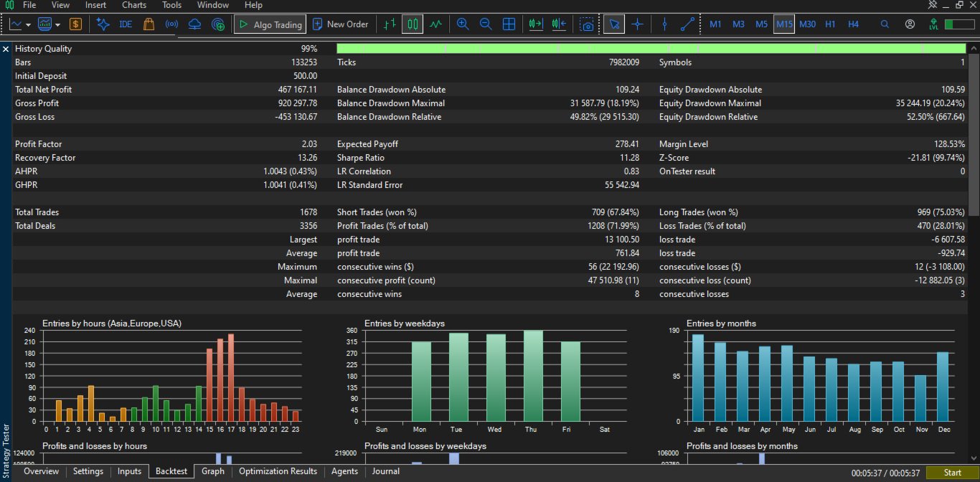Switch chart to candlestick mode

click(x=412, y=24)
